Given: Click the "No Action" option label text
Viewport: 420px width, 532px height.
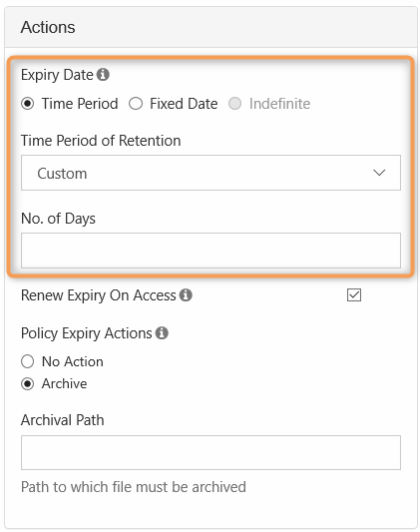Looking at the screenshot, I should 73,361.
